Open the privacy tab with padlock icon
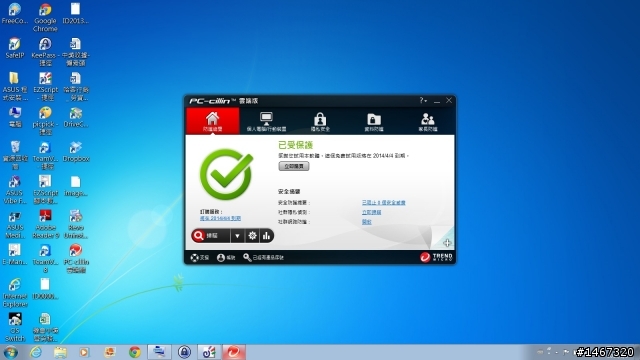 pos(320,121)
